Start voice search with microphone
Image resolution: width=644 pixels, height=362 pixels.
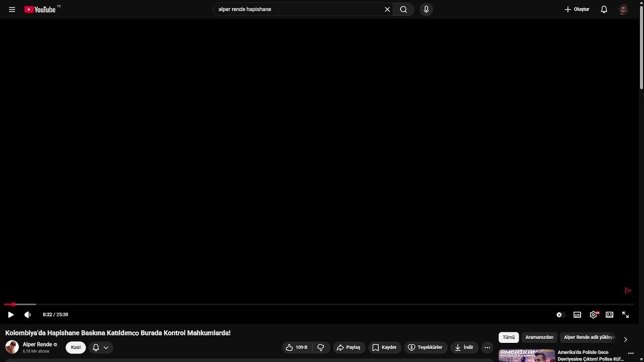(426, 10)
